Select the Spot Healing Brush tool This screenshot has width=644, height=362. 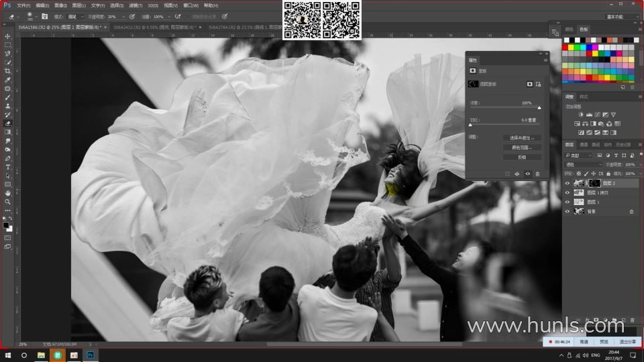click(8, 88)
